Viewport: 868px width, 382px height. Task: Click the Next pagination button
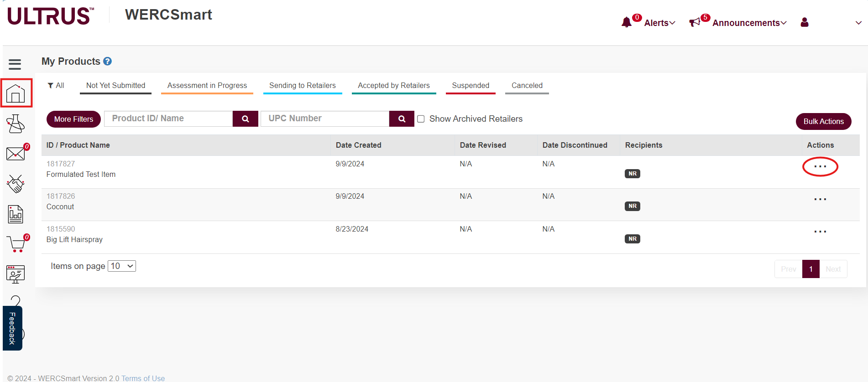tap(833, 269)
